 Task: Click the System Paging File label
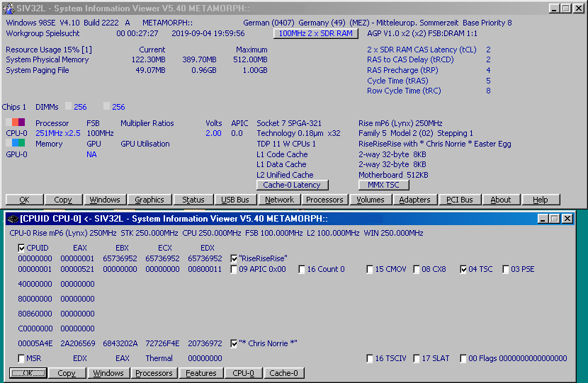pyautogui.click(x=38, y=71)
